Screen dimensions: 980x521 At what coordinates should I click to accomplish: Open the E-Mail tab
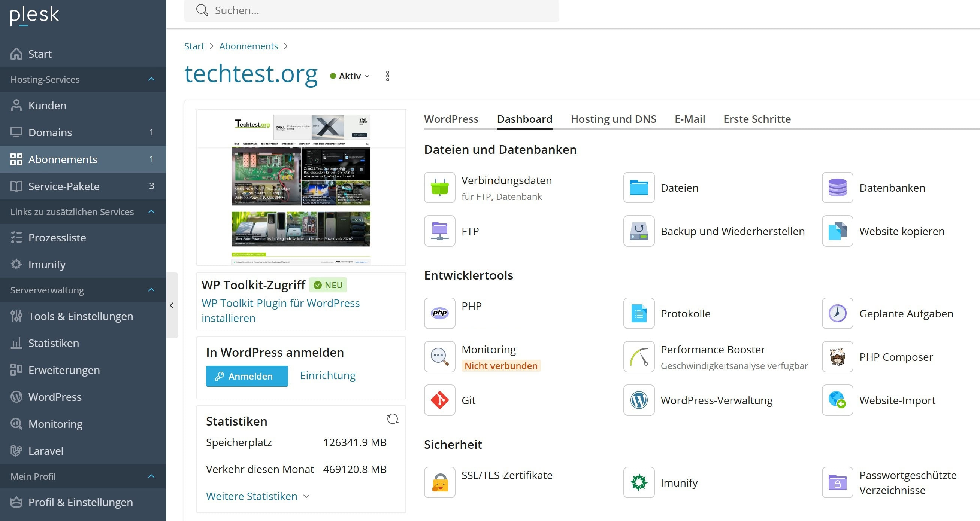(x=690, y=119)
